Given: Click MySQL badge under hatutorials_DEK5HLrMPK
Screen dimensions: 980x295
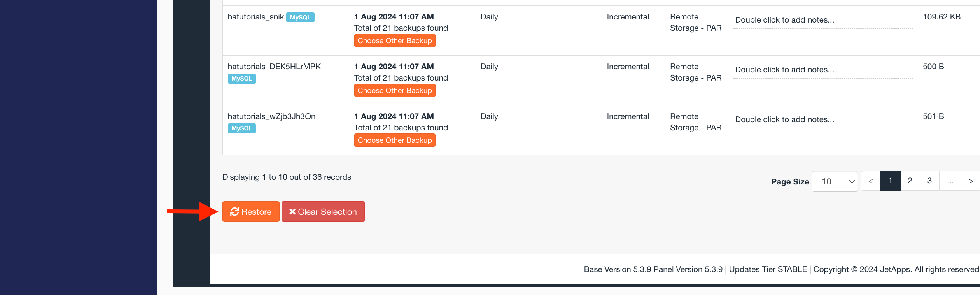Looking at the screenshot, I should [x=242, y=79].
